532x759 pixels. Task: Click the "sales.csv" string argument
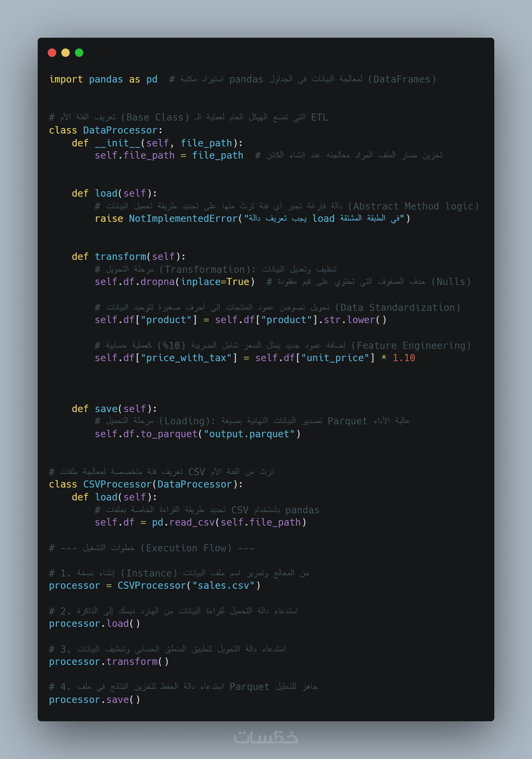coord(224,585)
